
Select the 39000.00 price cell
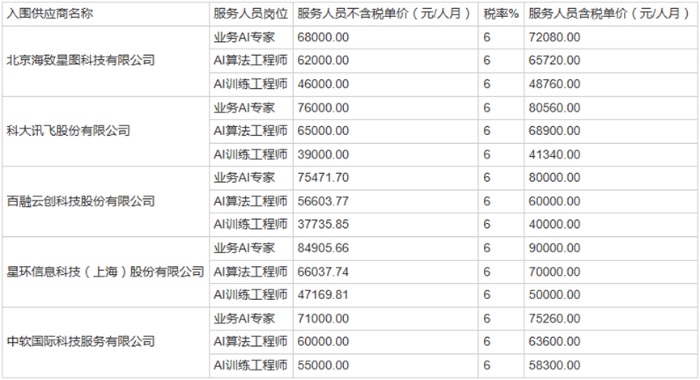tap(386, 155)
